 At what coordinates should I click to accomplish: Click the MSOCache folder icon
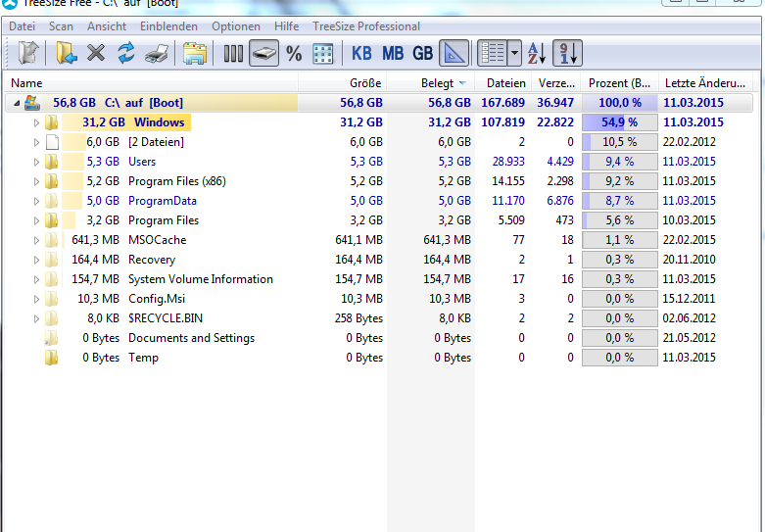52,240
